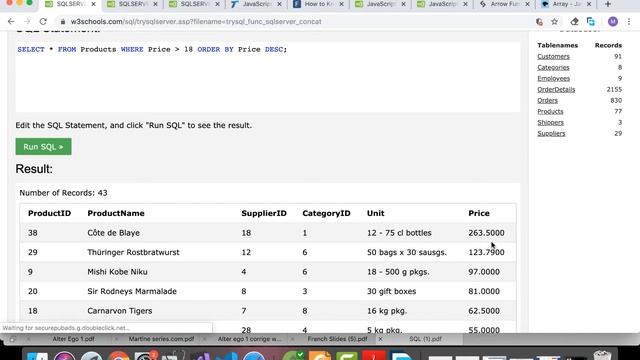Click the Price column header

tap(479, 213)
